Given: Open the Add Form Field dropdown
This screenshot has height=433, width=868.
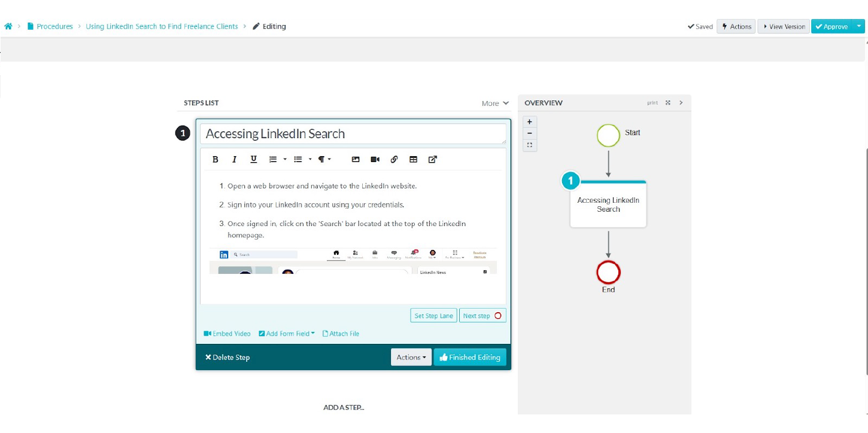Looking at the screenshot, I should point(287,334).
